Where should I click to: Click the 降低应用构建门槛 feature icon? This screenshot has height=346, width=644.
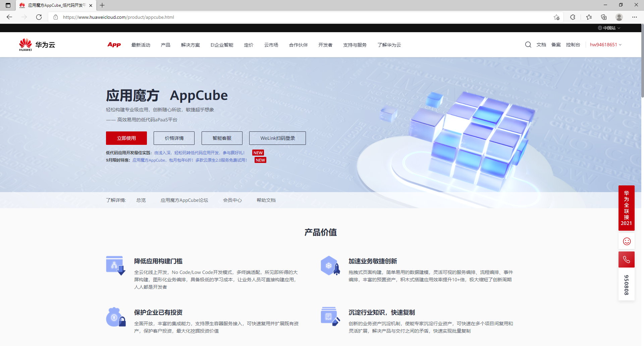(x=116, y=266)
